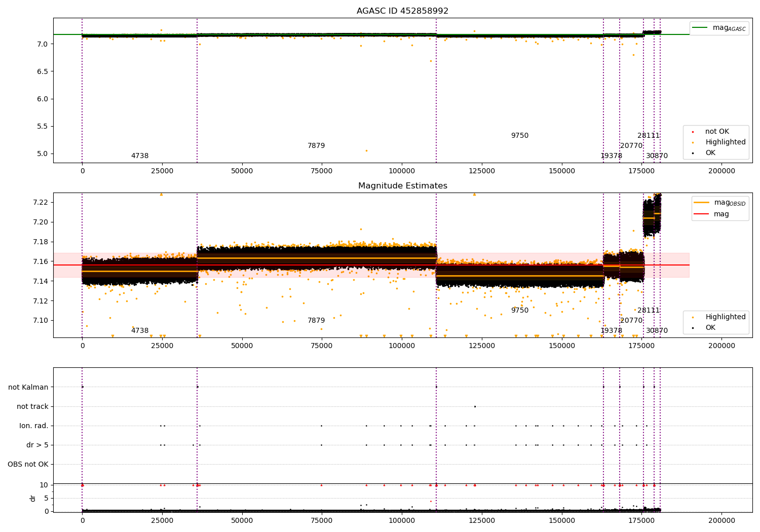Screen dimensions: 760x532
Task: Click obsid label '20770' in the AGASC ID plot
Action: point(631,146)
